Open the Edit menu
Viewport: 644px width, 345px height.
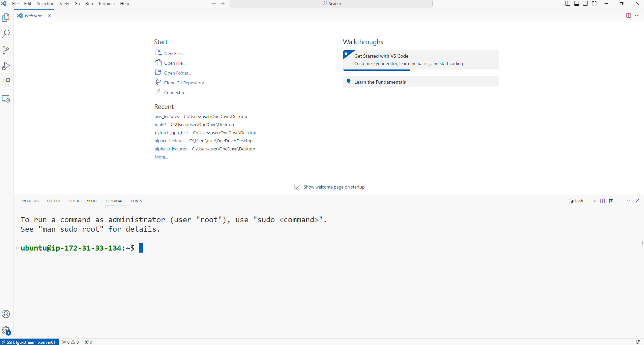(x=28, y=3)
